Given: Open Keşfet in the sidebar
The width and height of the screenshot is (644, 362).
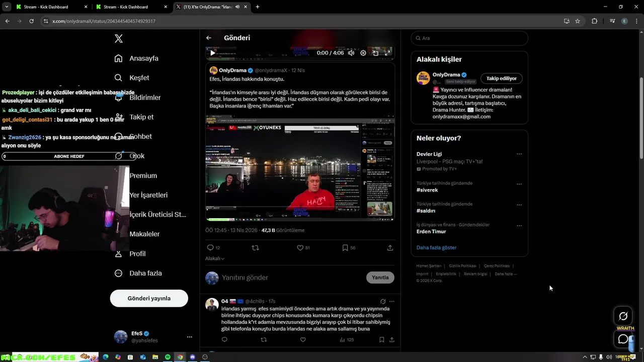Looking at the screenshot, I should click(x=132, y=78).
